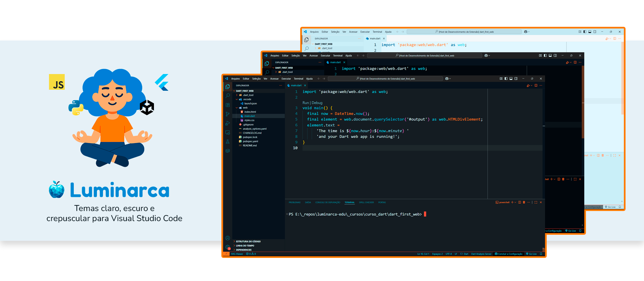
Task: Click the Search icon in the back light-theme window
Action: click(306, 49)
